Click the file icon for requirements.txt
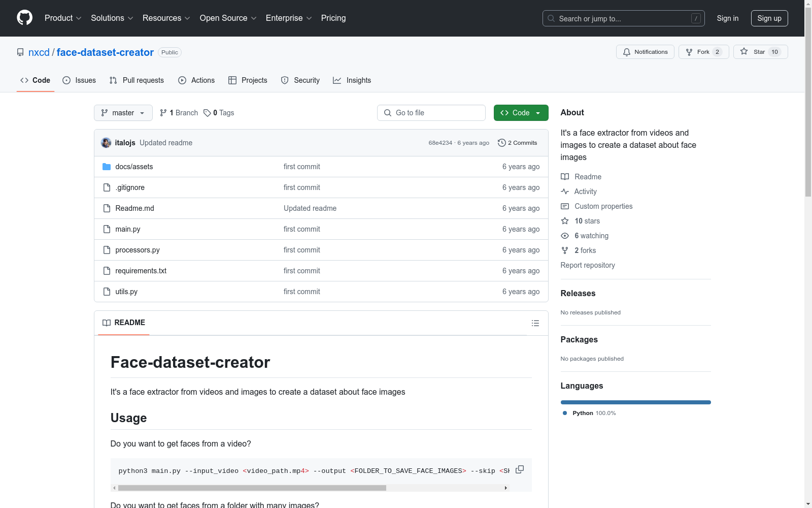 coord(107,271)
